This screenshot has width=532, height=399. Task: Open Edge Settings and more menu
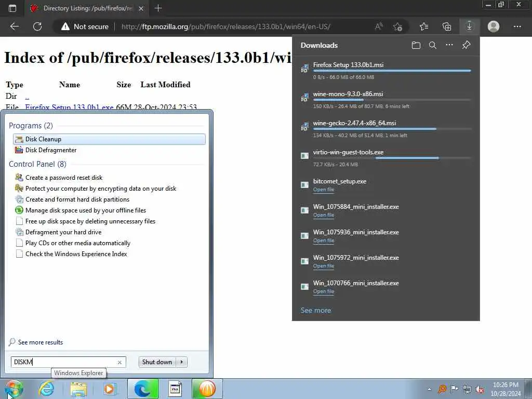pyautogui.click(x=517, y=26)
